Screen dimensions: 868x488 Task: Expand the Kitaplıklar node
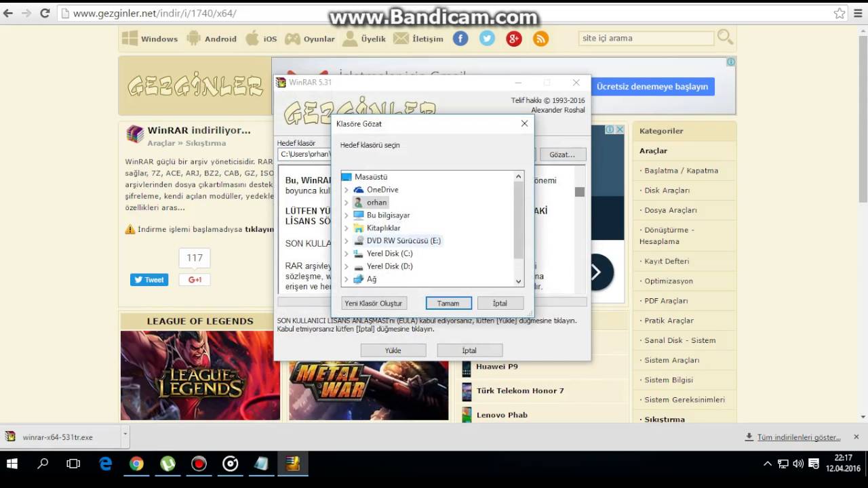(x=346, y=228)
